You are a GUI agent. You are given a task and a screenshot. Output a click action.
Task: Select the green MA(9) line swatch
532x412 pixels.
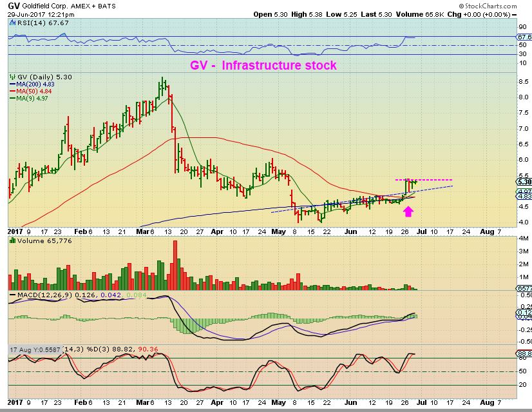pos(13,99)
